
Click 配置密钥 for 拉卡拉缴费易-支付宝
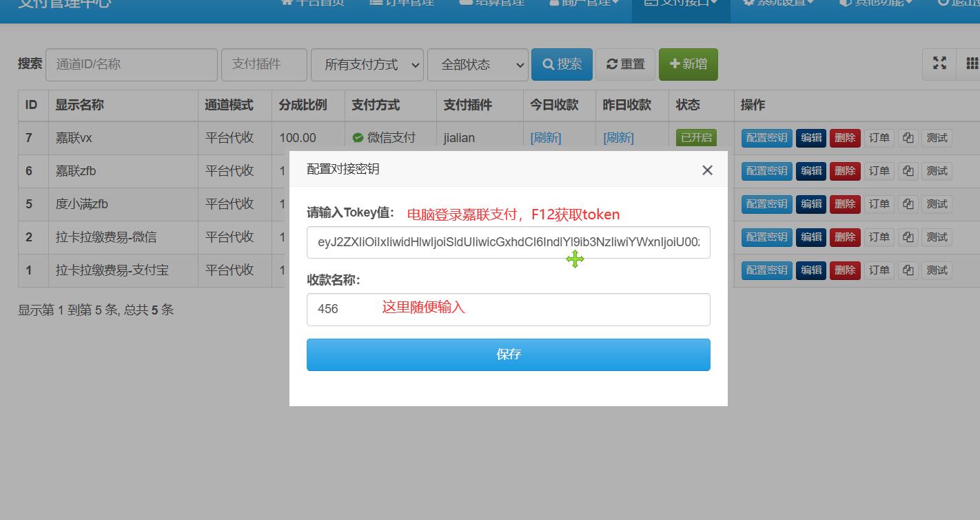click(x=766, y=270)
